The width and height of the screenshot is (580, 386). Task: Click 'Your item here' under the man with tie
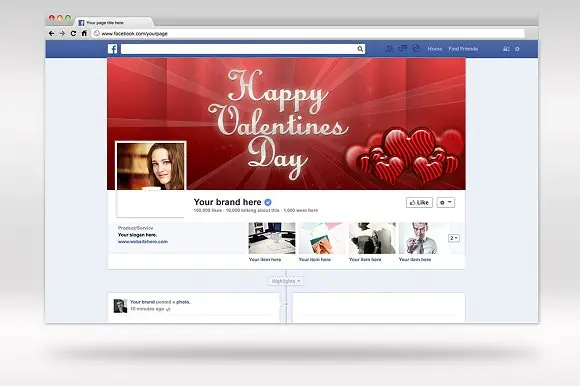pyautogui.click(x=415, y=260)
